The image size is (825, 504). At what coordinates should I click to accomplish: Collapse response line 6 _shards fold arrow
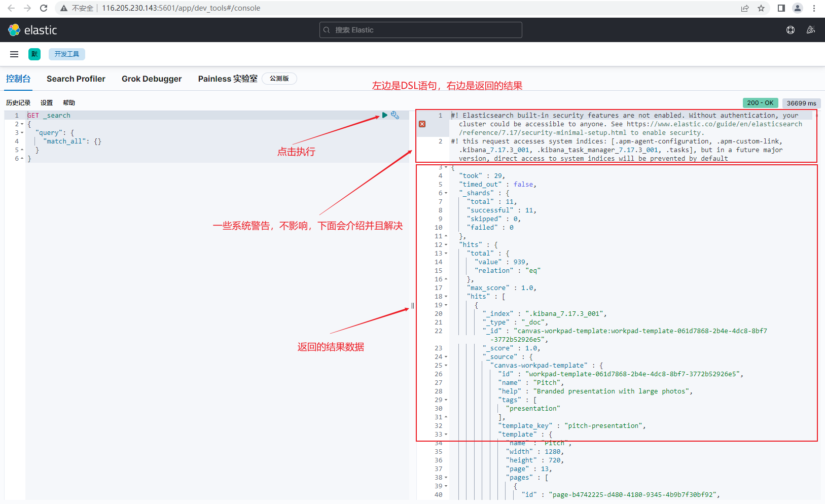click(x=446, y=193)
